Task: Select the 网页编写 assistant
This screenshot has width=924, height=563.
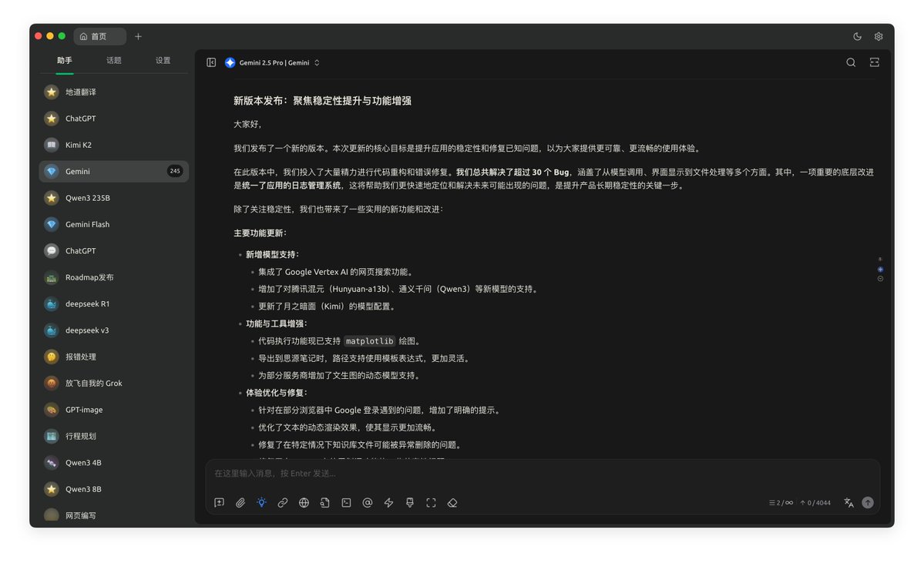Action: [114, 516]
